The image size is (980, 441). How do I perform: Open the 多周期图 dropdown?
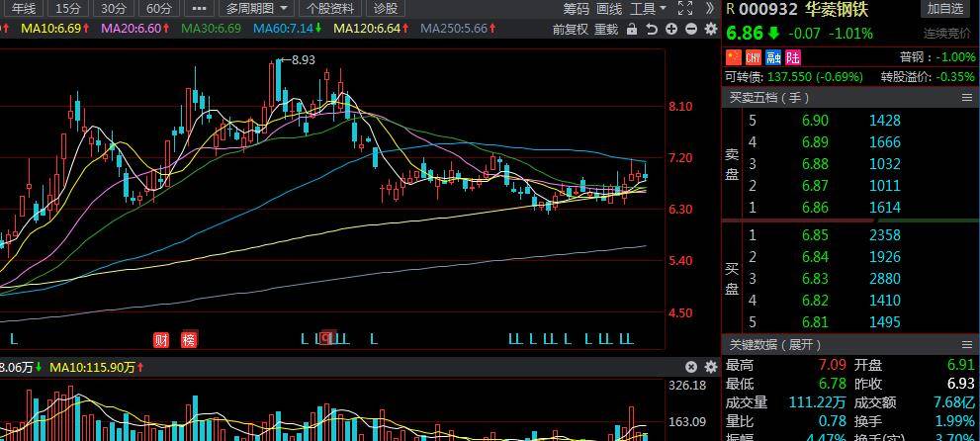coord(257,9)
